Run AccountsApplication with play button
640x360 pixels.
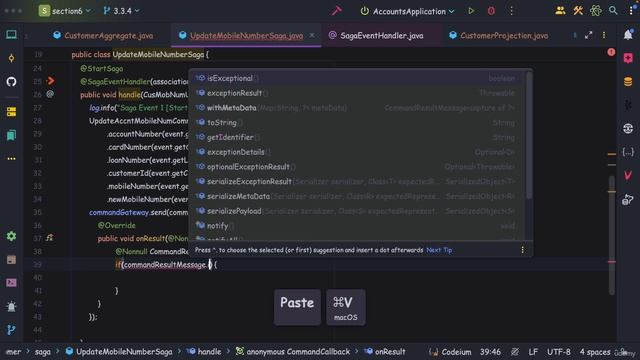(x=471, y=11)
